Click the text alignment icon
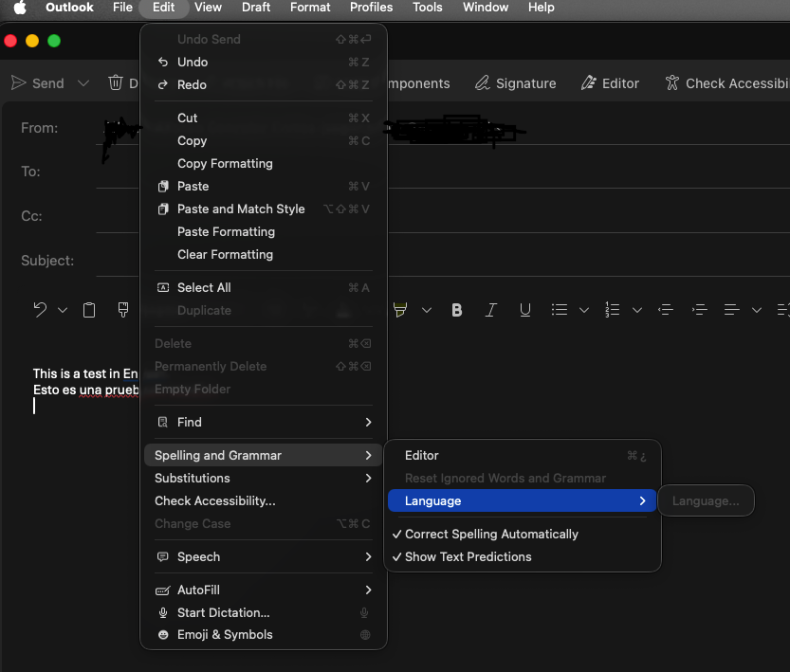 (731, 310)
